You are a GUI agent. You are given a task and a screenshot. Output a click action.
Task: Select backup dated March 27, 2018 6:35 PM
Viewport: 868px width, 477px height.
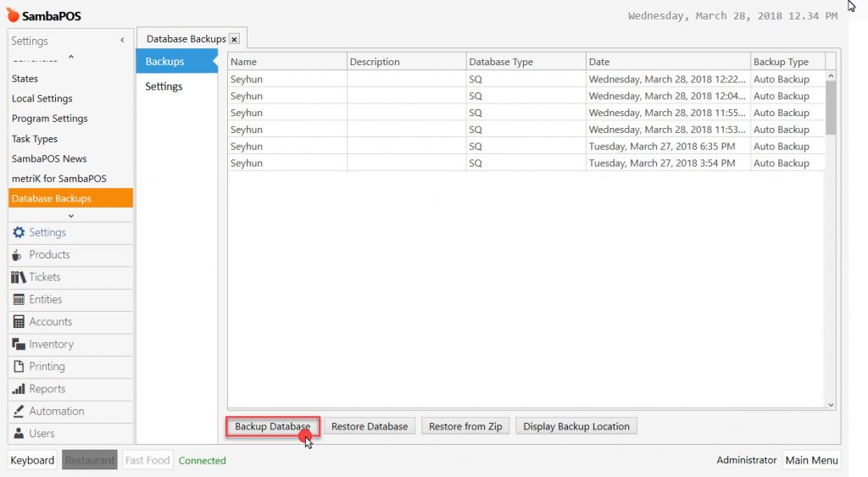526,146
